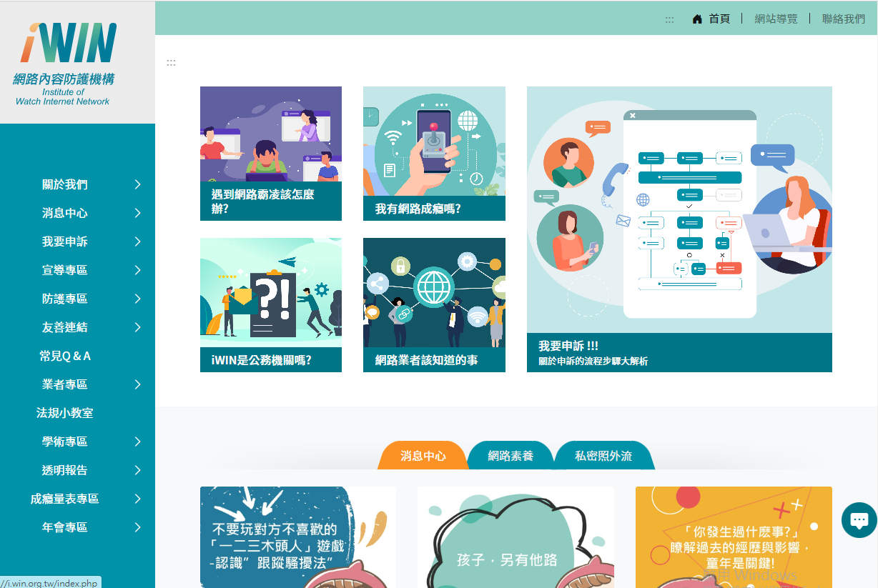This screenshot has width=878, height=588.
Task: Select the orange 消息中心 tab
Action: [x=423, y=456]
